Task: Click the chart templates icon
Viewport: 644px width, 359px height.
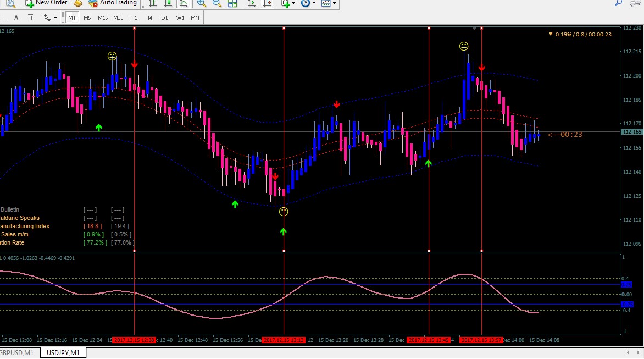Action: [x=326, y=3]
